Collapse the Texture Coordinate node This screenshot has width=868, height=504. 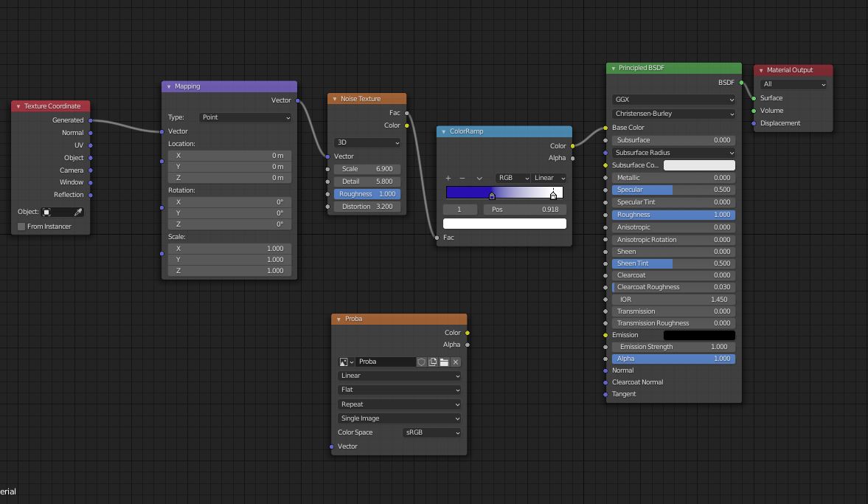coord(18,106)
